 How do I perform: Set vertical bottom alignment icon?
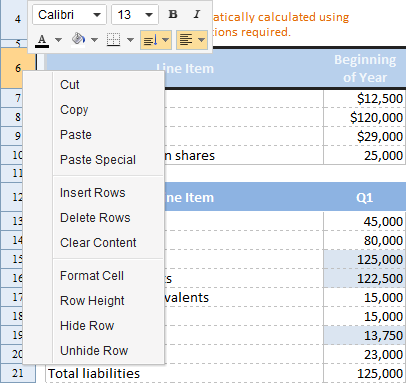[x=150, y=40]
